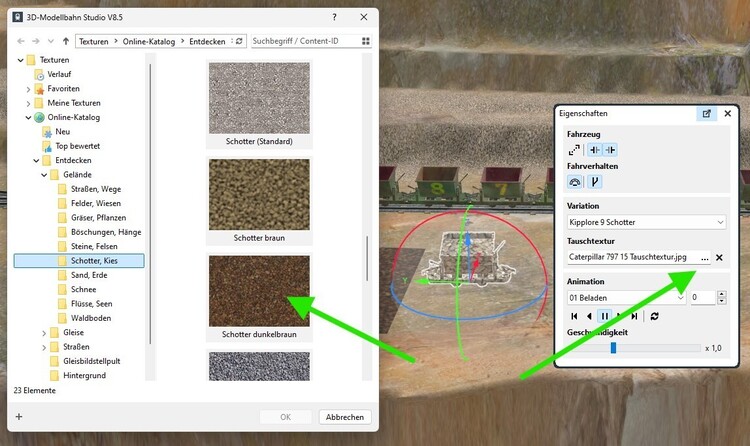Browse for Tauschtextur with the ellipsis button

tap(703, 257)
